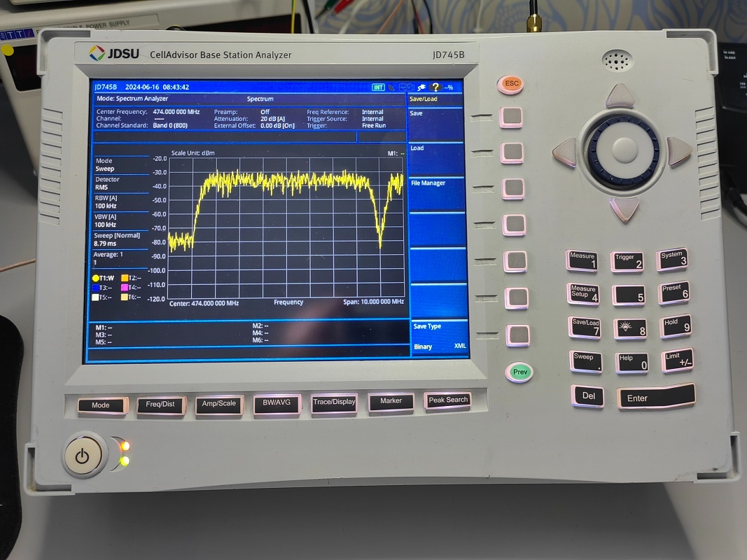The height and width of the screenshot is (560, 747).
Task: Click the soft key beside File Manager
Action: (514, 188)
